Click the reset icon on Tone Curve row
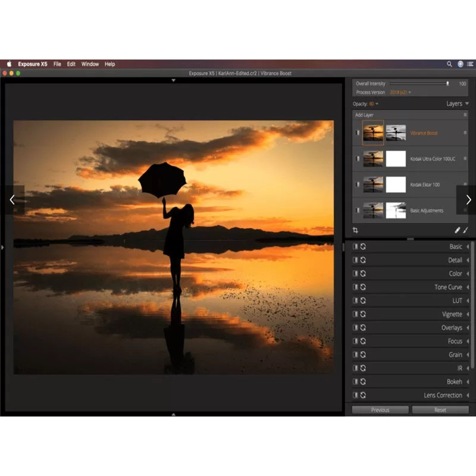 coord(363,287)
